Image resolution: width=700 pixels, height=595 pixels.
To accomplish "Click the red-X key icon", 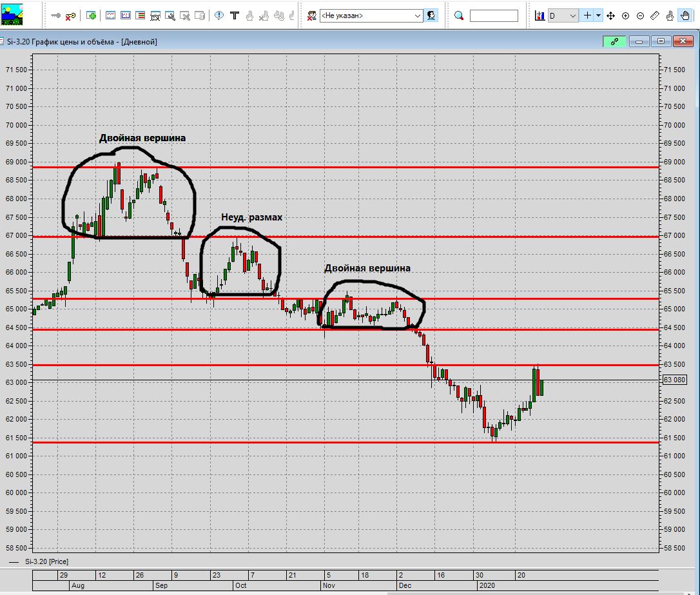I will (x=70, y=16).
